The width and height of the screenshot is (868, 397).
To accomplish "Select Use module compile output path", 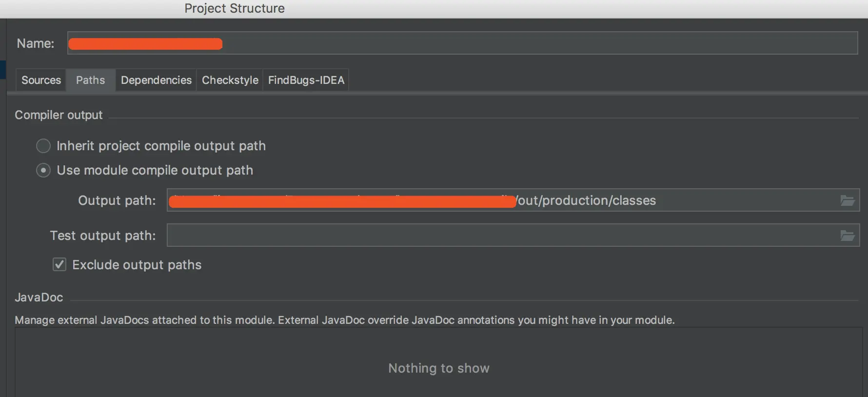I will coord(43,170).
